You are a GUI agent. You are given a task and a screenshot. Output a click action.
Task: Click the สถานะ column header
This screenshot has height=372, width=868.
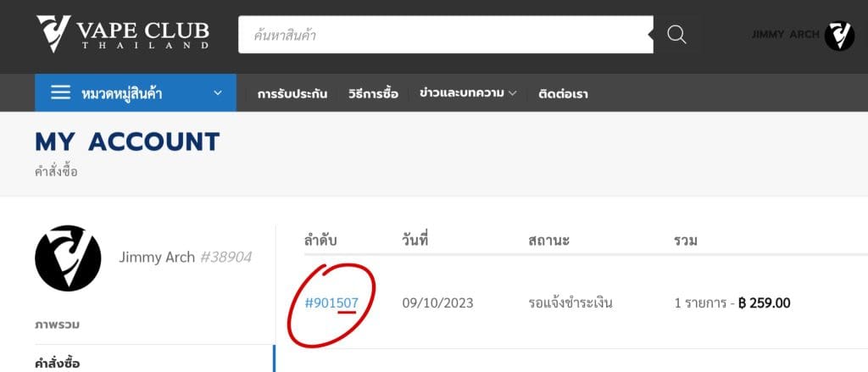[x=548, y=241]
